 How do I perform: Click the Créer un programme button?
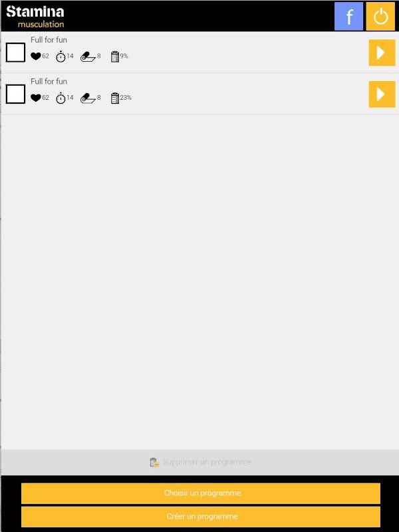coord(201,517)
